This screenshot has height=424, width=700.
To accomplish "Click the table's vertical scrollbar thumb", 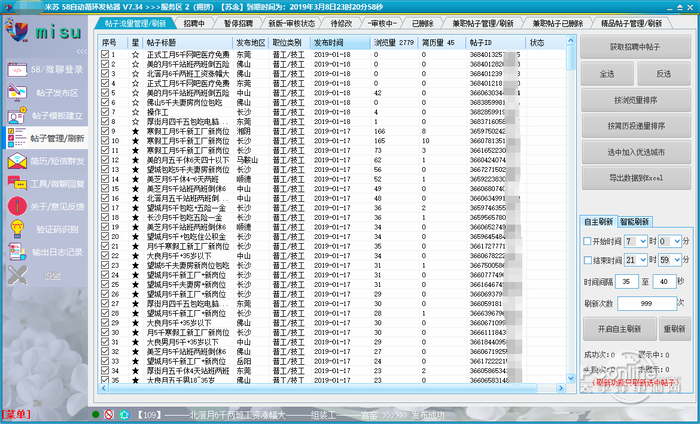I will click(571, 58).
